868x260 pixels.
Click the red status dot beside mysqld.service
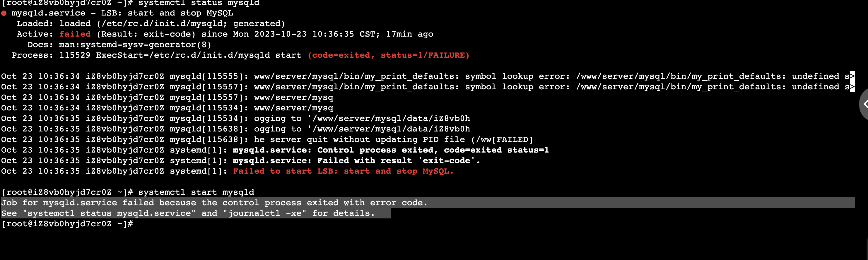pos(4,13)
